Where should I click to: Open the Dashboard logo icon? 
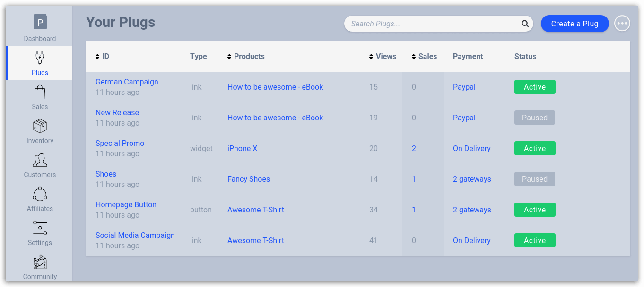(40, 22)
